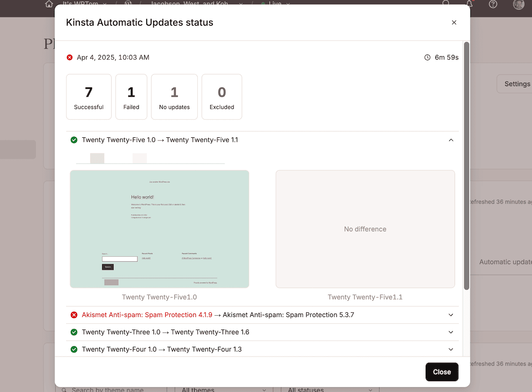Expand the Twenty Twenty-Three update row

(x=451, y=332)
